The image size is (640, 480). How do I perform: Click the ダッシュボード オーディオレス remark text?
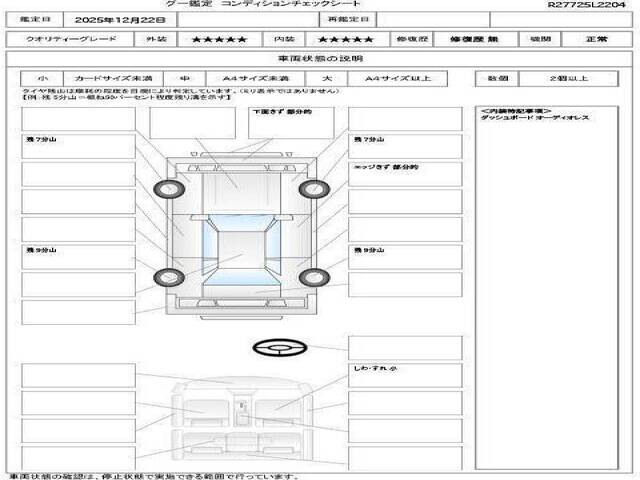535,117
